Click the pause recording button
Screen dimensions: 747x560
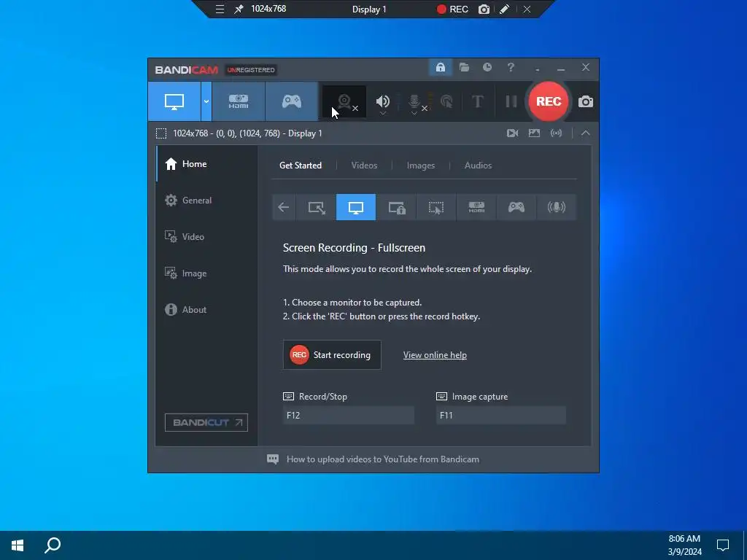511,101
